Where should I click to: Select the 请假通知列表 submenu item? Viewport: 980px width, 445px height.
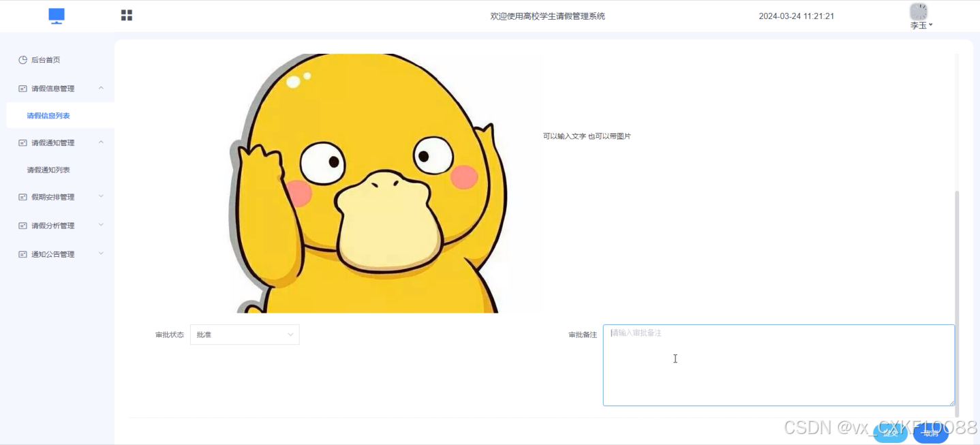[x=48, y=170]
